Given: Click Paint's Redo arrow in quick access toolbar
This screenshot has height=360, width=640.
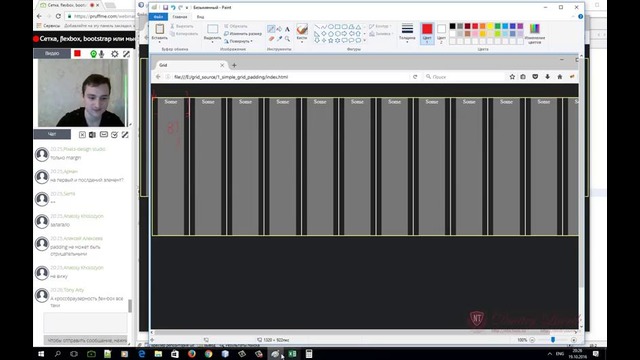Looking at the screenshot, I should 180,7.
